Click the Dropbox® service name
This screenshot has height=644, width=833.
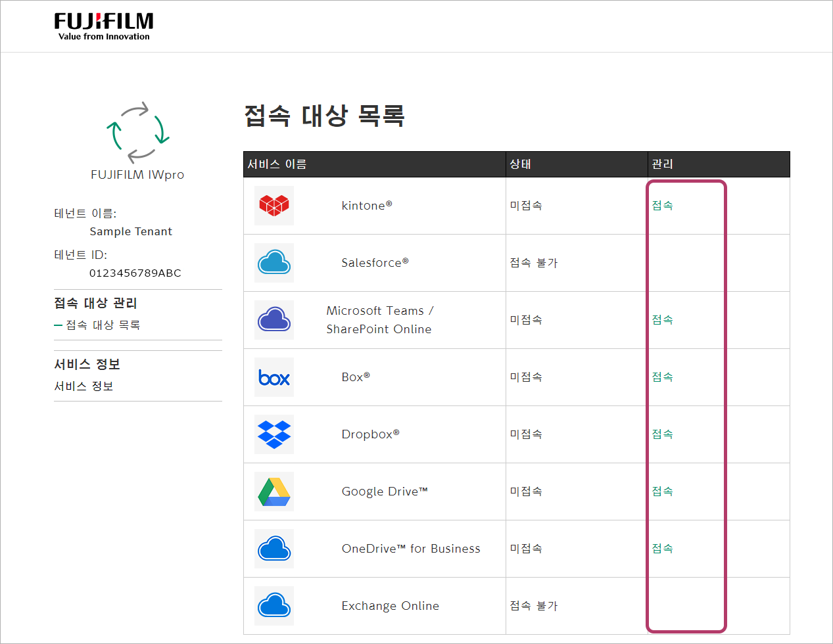coord(370,434)
